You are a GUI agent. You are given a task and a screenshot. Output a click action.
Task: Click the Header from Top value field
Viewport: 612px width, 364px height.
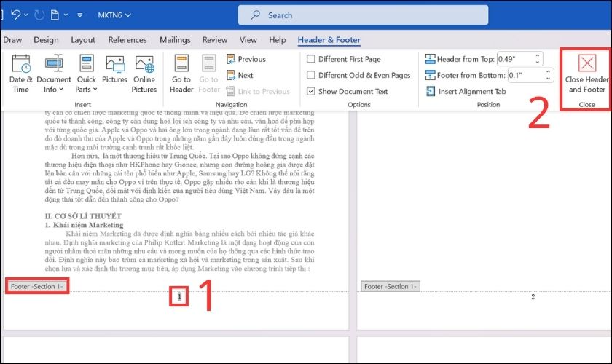(x=515, y=59)
